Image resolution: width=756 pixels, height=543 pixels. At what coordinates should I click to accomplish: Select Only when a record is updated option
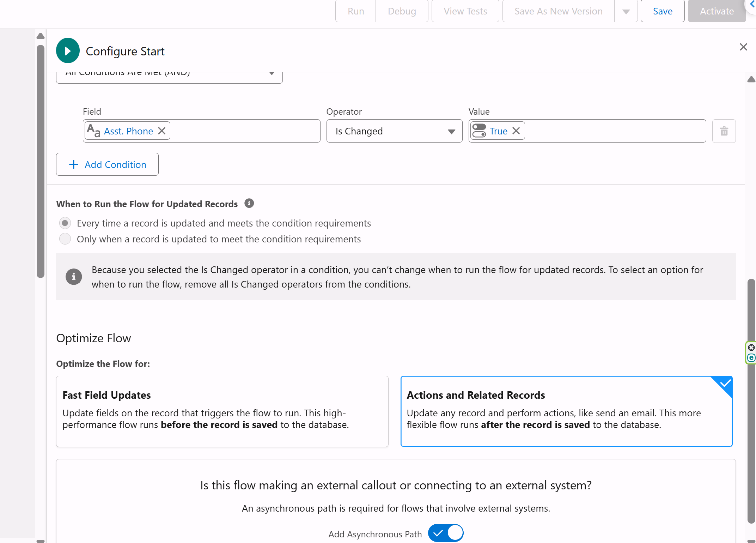(x=65, y=239)
